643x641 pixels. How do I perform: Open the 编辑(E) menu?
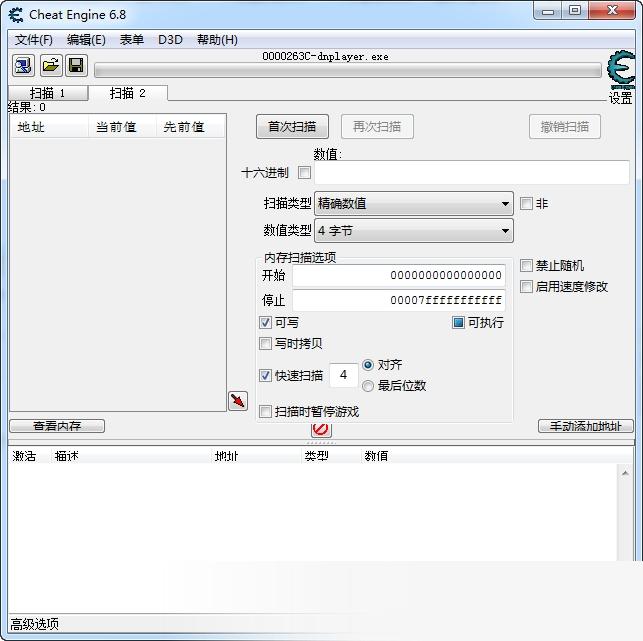[86, 40]
